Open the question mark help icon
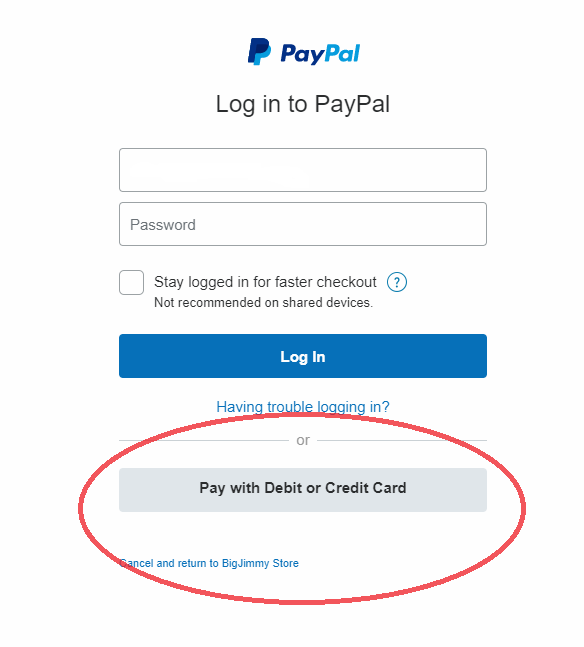This screenshot has height=647, width=584. [397, 282]
